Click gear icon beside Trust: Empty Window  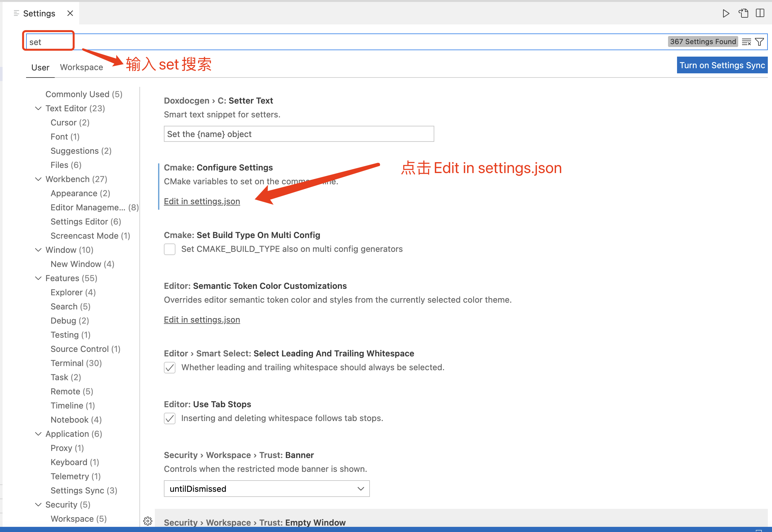click(148, 521)
